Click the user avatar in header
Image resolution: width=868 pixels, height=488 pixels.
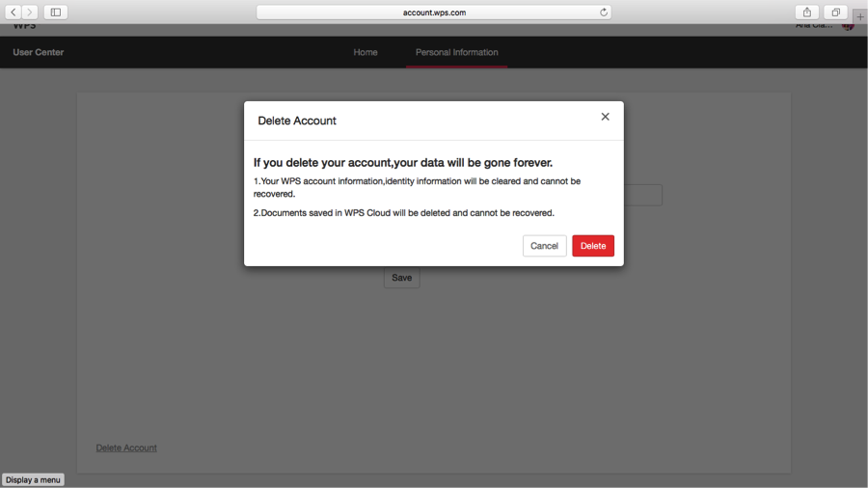(x=848, y=25)
